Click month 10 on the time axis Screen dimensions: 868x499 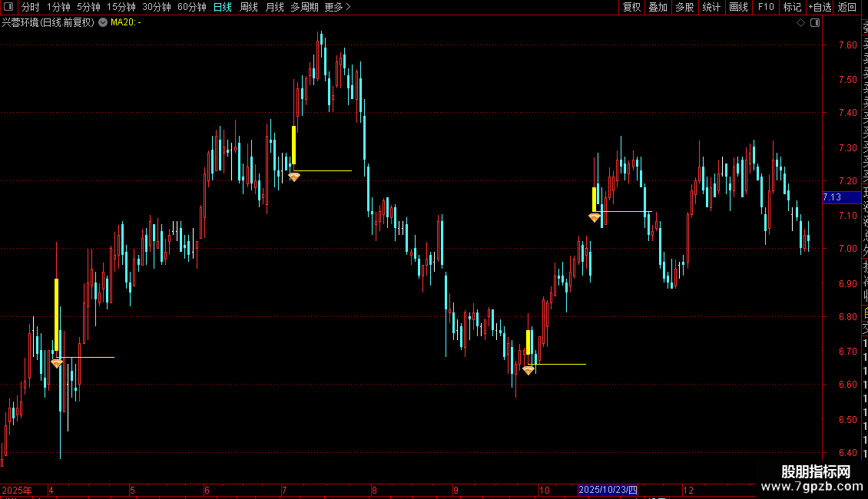544,490
